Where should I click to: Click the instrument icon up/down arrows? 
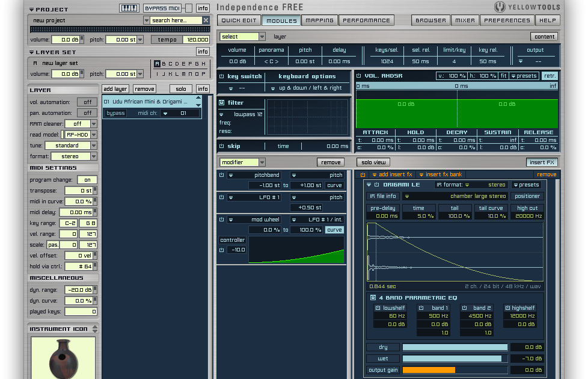pos(95,329)
